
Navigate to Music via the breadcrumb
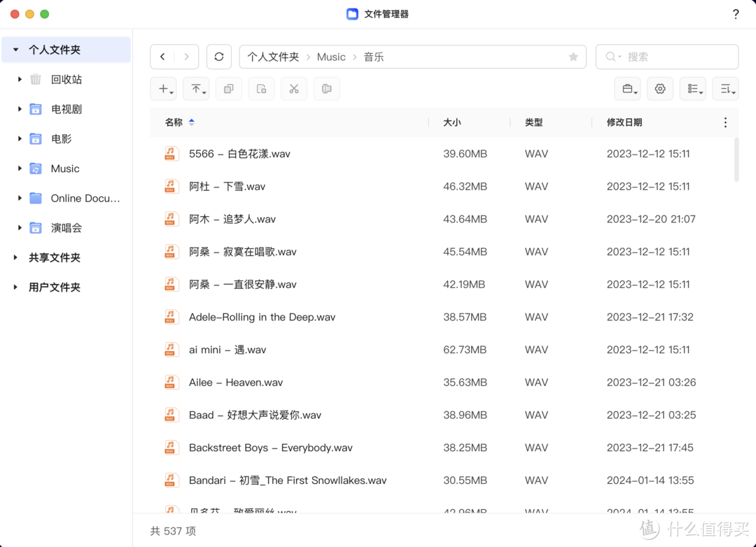331,57
